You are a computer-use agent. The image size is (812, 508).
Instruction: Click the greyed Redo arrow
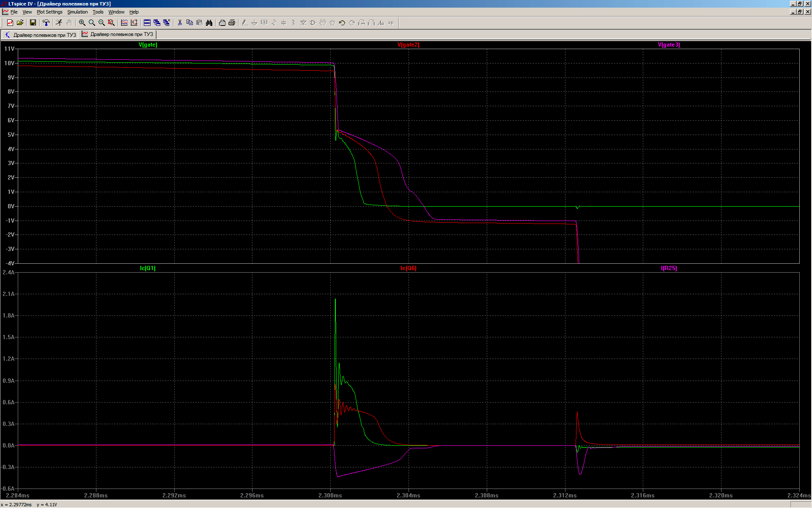(352, 23)
